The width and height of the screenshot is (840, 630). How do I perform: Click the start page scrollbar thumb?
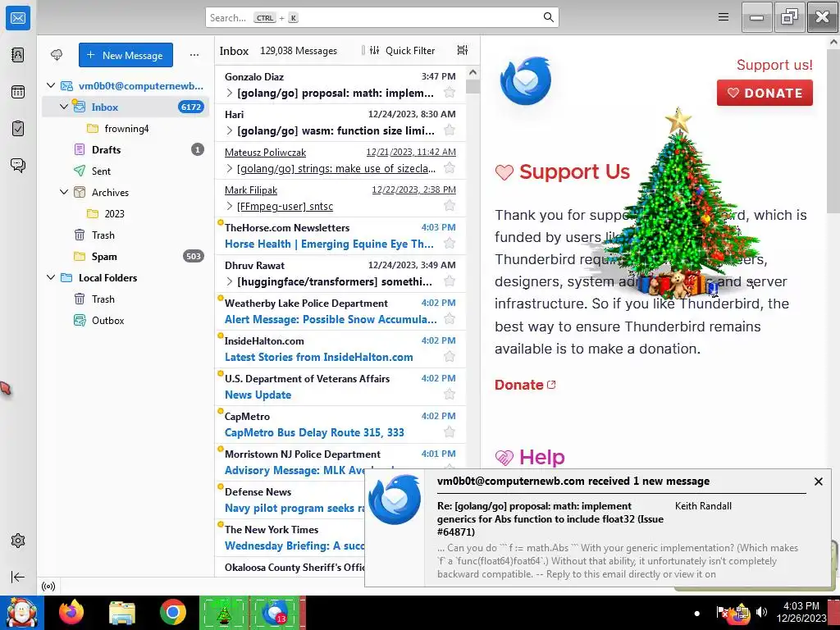point(833,132)
